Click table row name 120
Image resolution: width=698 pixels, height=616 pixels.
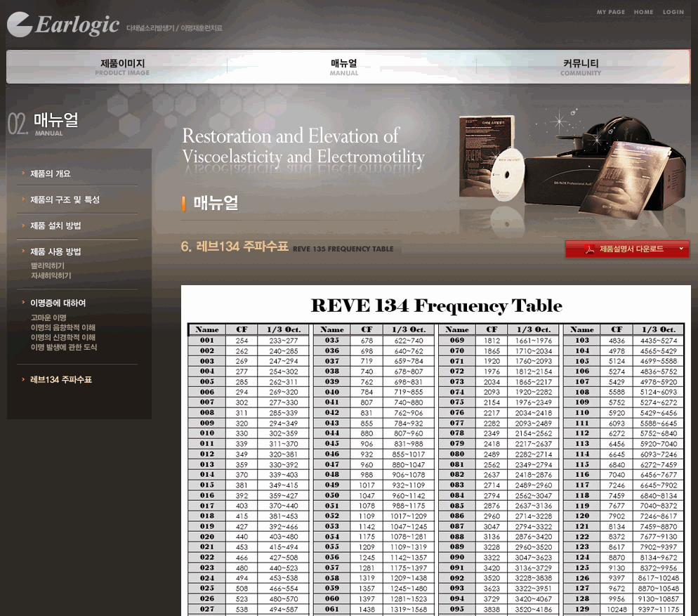(x=582, y=516)
